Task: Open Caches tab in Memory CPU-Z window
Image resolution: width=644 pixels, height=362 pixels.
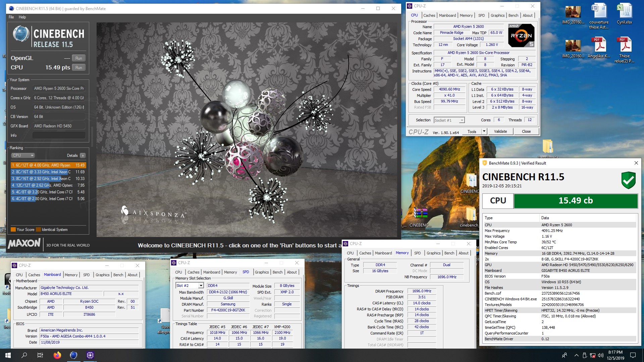Action: coord(365,253)
